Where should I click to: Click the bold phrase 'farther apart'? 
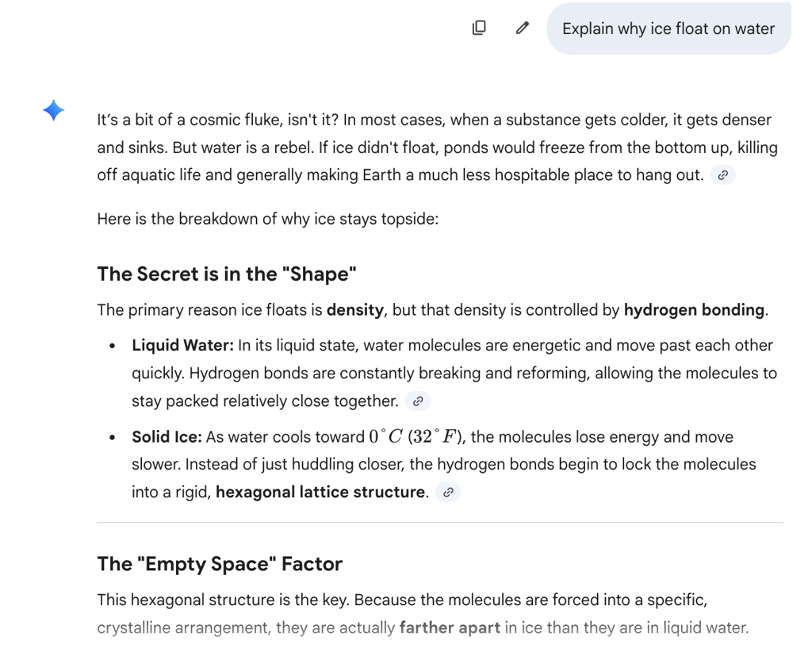pyautogui.click(x=450, y=628)
